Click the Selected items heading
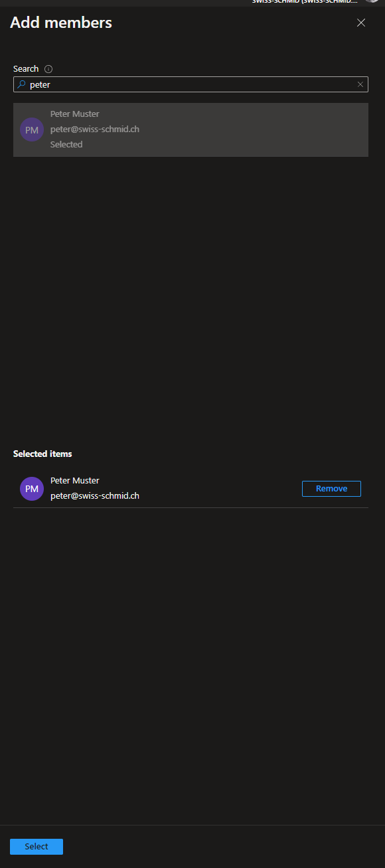Viewport: 385px width, 868px height. pyautogui.click(x=42, y=454)
